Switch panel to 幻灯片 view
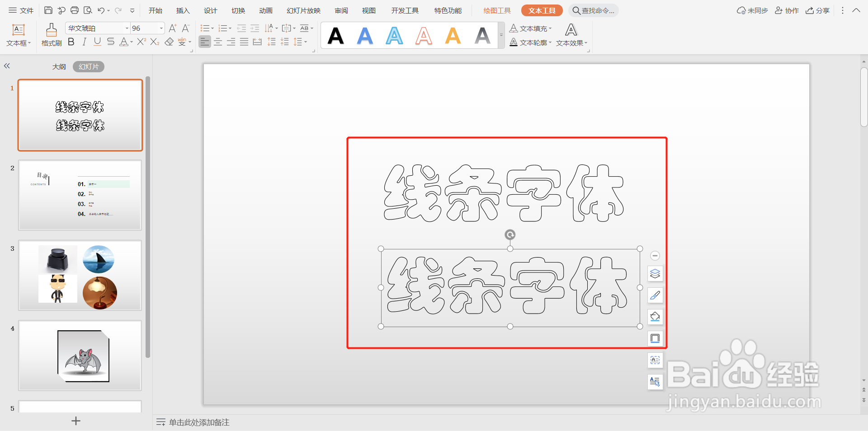The width and height of the screenshot is (868, 431). click(89, 66)
